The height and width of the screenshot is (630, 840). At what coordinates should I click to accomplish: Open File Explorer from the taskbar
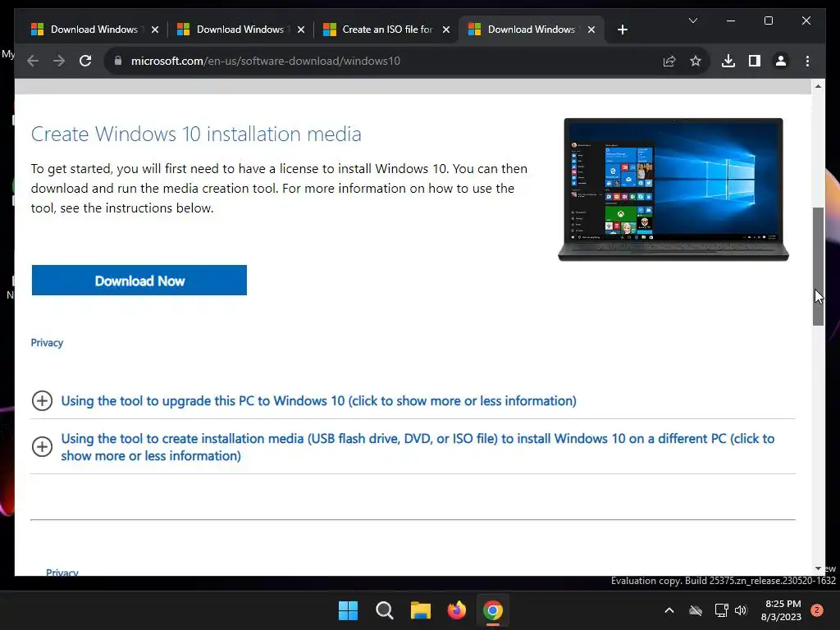[x=421, y=610]
